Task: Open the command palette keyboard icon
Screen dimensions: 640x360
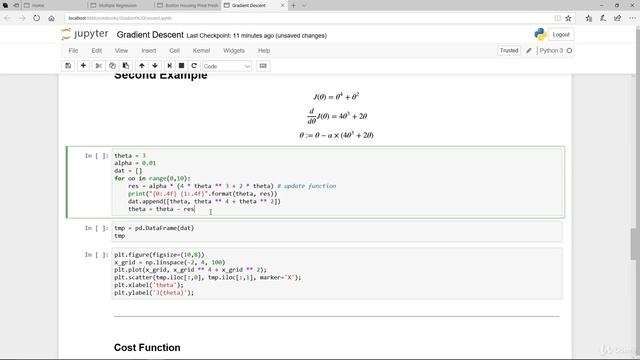Action: click(x=263, y=66)
